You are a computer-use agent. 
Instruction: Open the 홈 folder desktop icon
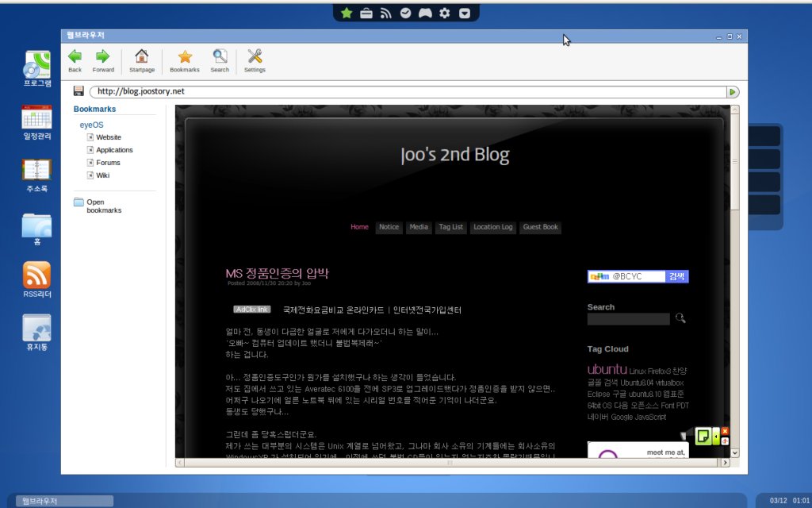pos(36,229)
